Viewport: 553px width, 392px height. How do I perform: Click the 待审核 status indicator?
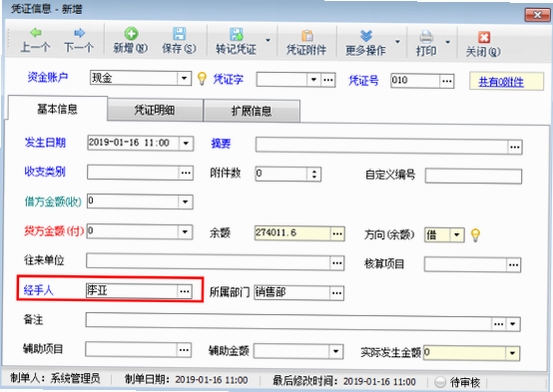[x=457, y=382]
